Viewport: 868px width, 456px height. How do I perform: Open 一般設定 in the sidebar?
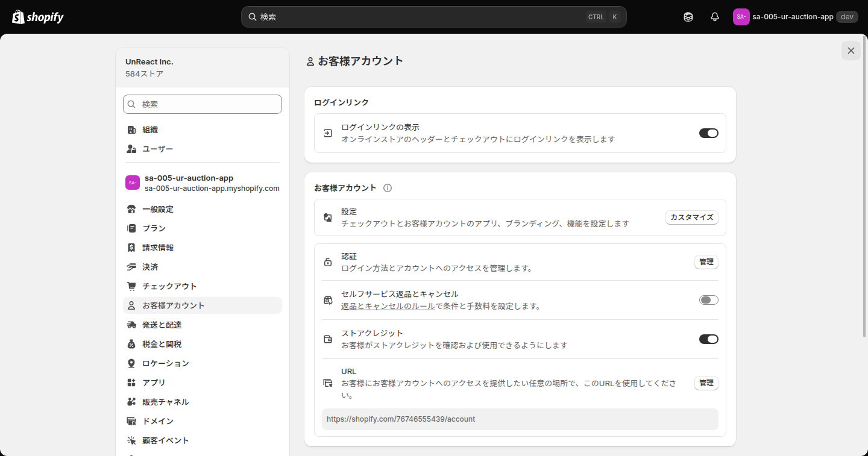click(x=203, y=209)
